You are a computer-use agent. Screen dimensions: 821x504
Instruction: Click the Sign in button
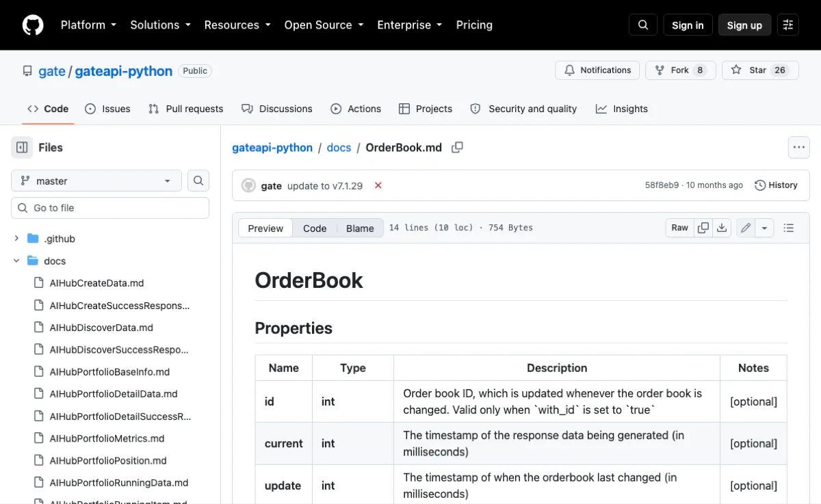pyautogui.click(x=688, y=25)
